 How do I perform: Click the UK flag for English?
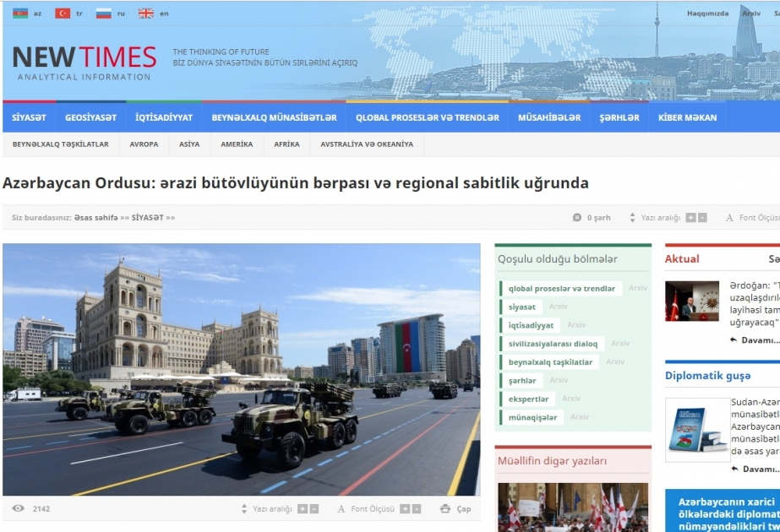click(145, 14)
